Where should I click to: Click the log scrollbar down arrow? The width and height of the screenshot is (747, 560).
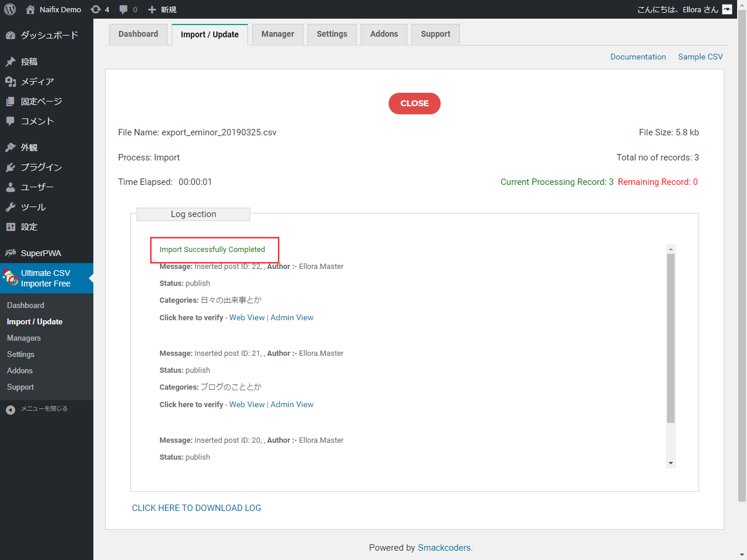click(x=671, y=463)
